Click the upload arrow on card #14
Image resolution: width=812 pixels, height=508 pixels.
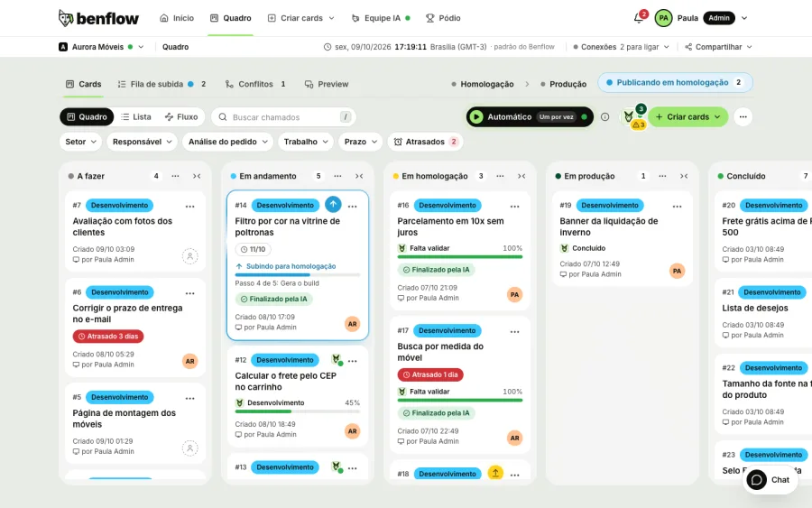click(333, 205)
